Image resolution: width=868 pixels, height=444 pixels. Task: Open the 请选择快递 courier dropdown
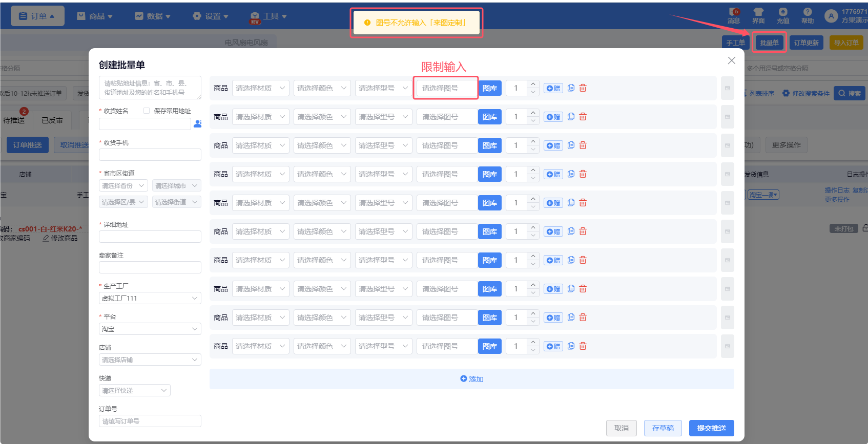click(x=135, y=390)
